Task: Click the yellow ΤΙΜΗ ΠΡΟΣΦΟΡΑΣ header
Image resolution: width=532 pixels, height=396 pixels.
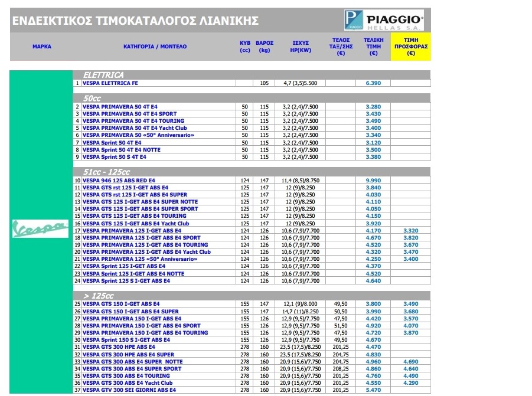Action: [411, 47]
